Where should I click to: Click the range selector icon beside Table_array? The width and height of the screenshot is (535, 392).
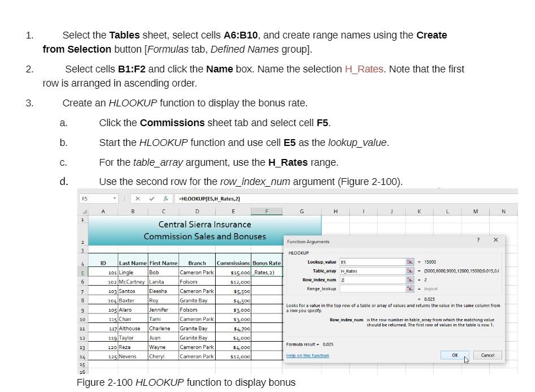pos(410,271)
